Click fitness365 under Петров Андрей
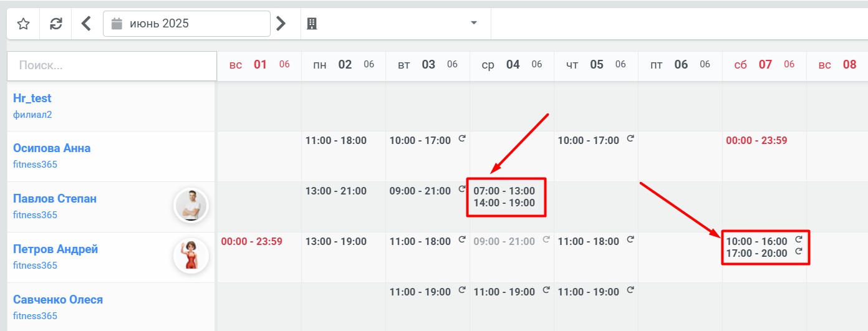 [x=35, y=266]
